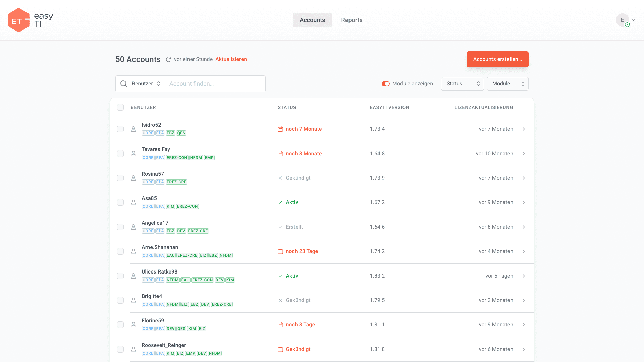
Task: Click the user icon beside Isidro52
Action: [x=133, y=129]
